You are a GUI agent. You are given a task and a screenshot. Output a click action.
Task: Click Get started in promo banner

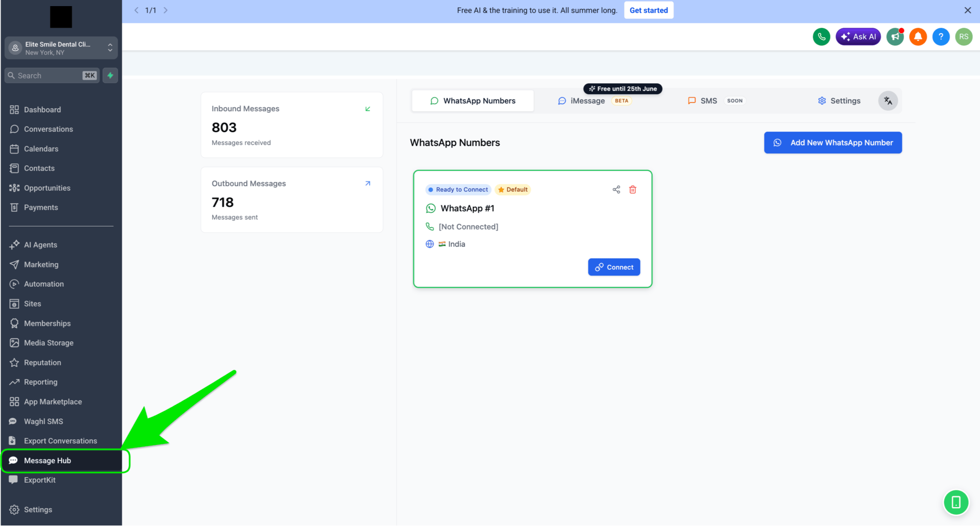(x=649, y=10)
